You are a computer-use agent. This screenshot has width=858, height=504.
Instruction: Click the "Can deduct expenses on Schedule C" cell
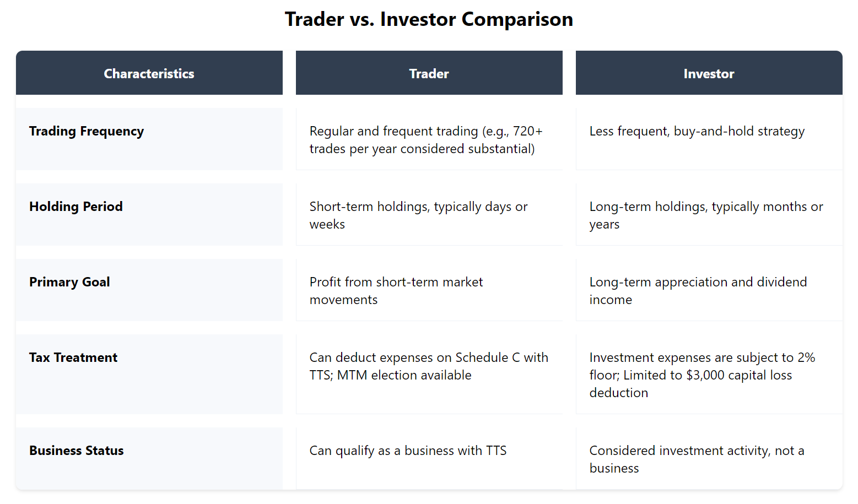pos(428,366)
